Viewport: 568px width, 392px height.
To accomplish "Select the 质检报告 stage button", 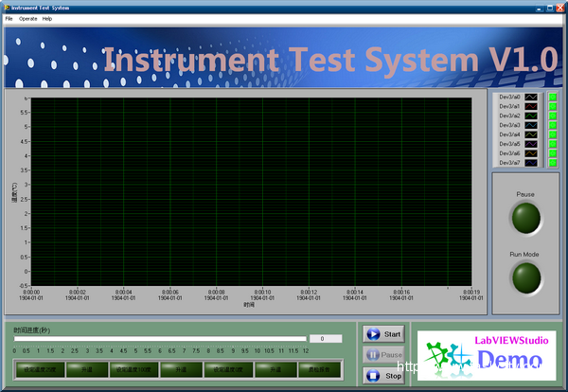I will [319, 369].
